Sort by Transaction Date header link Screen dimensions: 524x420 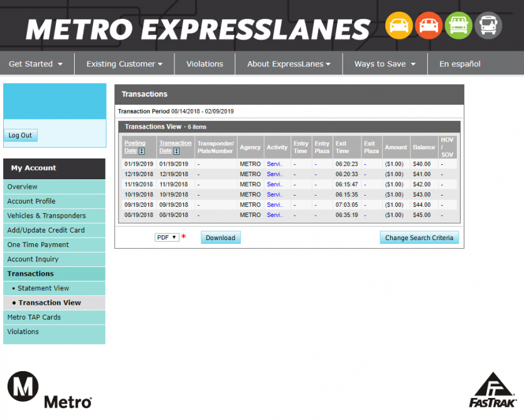[x=175, y=147]
